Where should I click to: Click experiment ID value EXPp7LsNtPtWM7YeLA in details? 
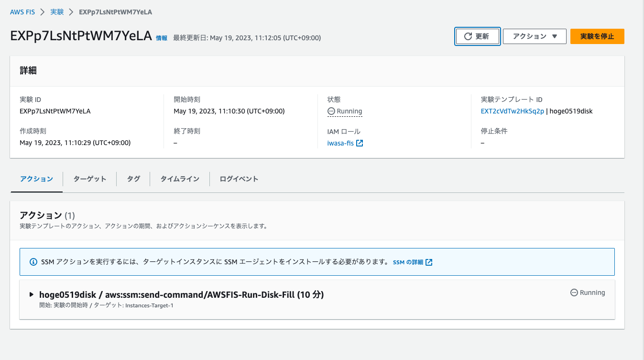point(55,111)
